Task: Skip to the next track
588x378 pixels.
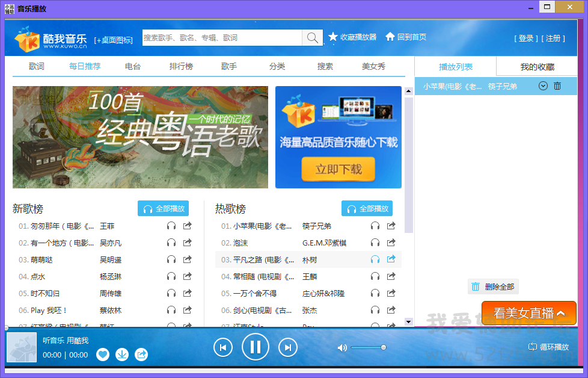Action: tap(287, 347)
